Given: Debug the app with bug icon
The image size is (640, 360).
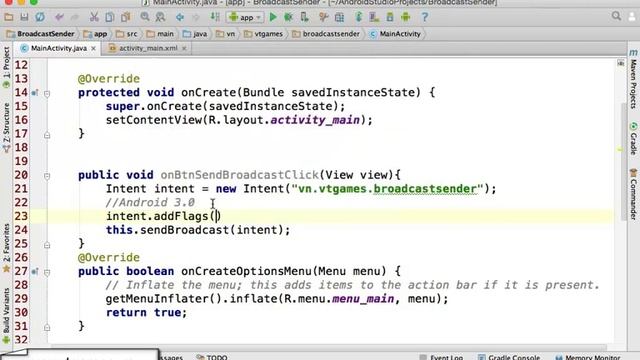Looking at the screenshot, I should pos(289,17).
